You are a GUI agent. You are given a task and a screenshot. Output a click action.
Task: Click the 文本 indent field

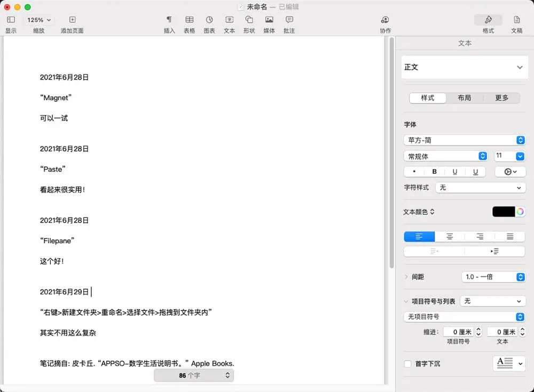502,332
